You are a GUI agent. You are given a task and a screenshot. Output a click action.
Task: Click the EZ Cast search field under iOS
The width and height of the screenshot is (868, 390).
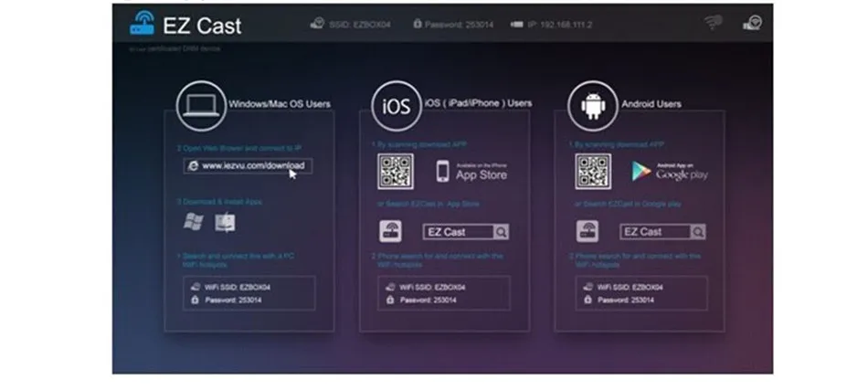pyautogui.click(x=466, y=232)
